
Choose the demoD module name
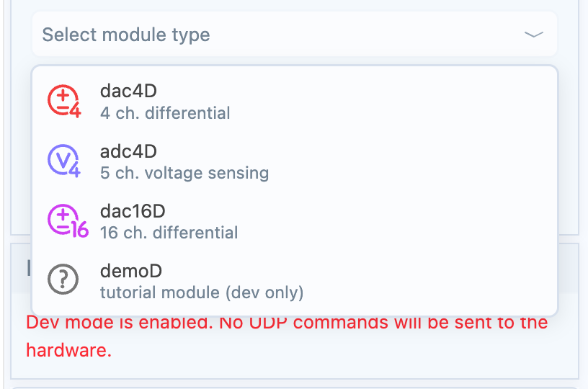[131, 271]
